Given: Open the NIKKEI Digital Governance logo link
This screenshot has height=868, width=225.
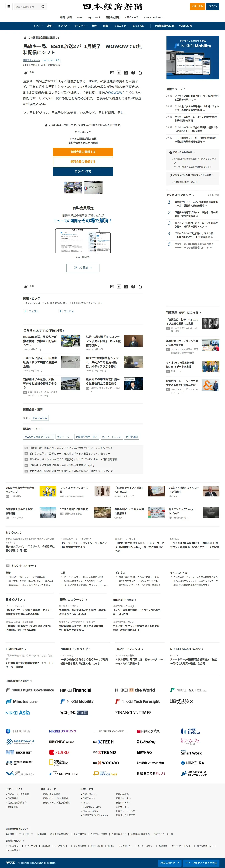Looking at the screenshot, I should coord(30,690).
